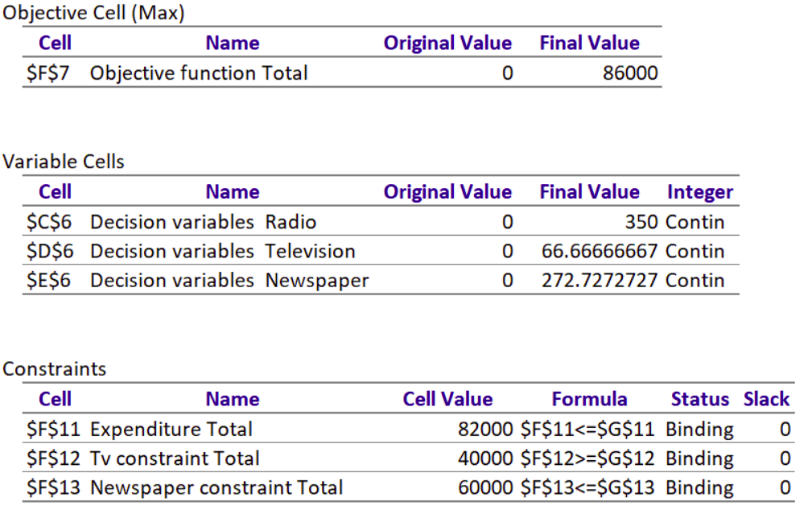Click the Slack column header
The width and height of the screenshot is (812, 514).
[766, 399]
